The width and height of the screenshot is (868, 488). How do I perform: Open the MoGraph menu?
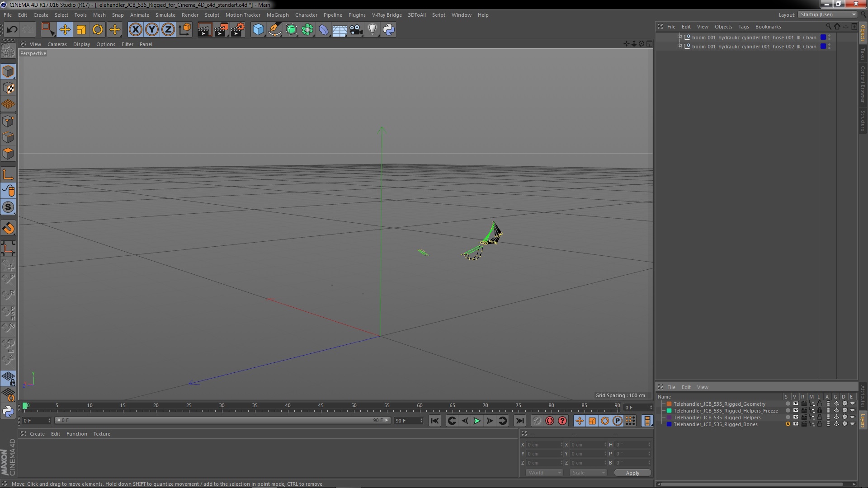click(x=278, y=15)
